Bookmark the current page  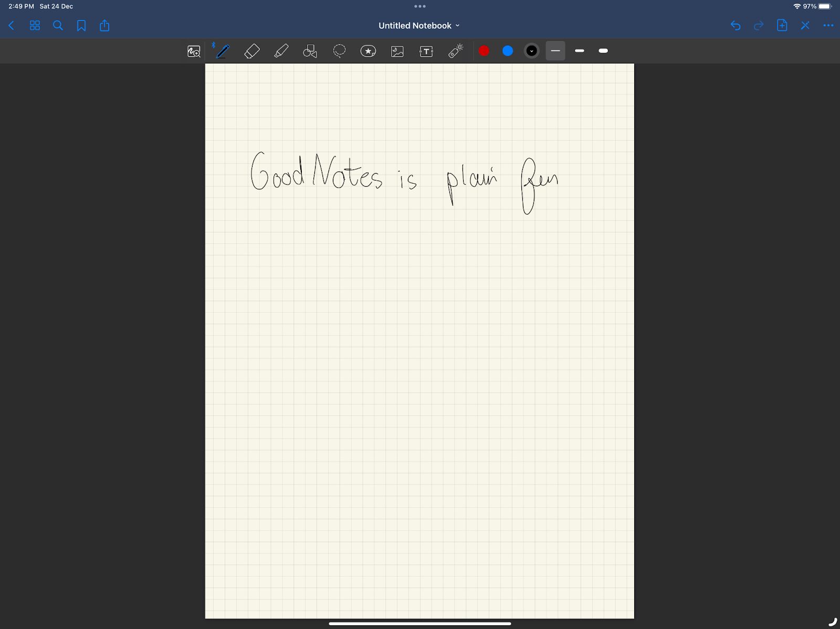pyautogui.click(x=81, y=26)
